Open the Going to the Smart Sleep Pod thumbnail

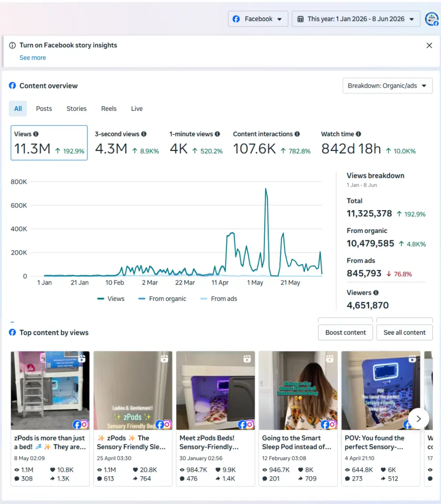298,391
